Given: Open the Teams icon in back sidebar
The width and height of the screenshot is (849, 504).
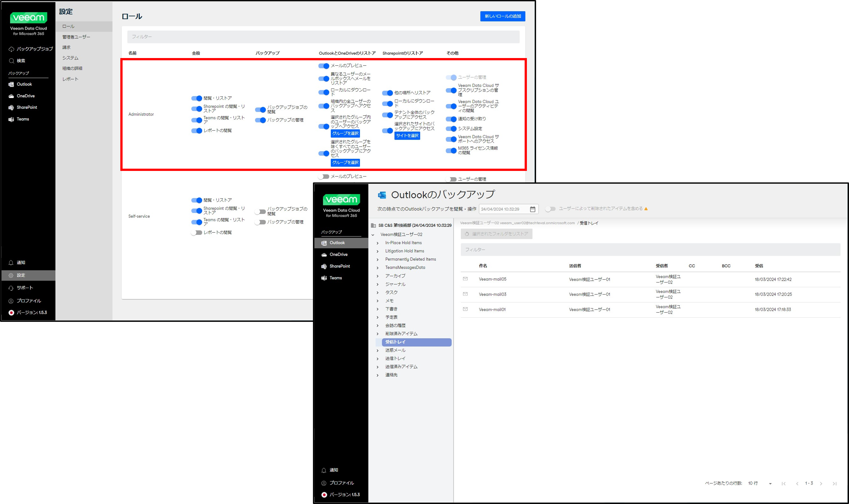Looking at the screenshot, I should click(x=11, y=119).
